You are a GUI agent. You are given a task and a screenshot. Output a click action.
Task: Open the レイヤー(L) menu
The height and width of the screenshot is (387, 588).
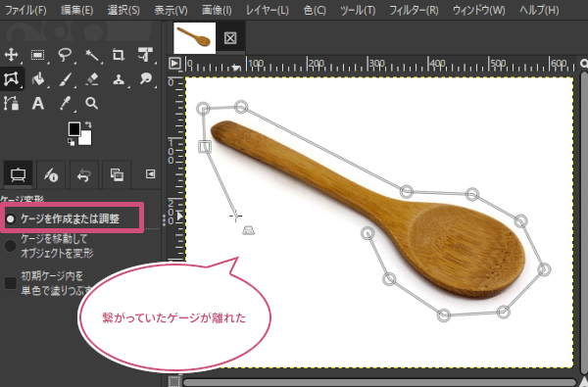point(268,10)
